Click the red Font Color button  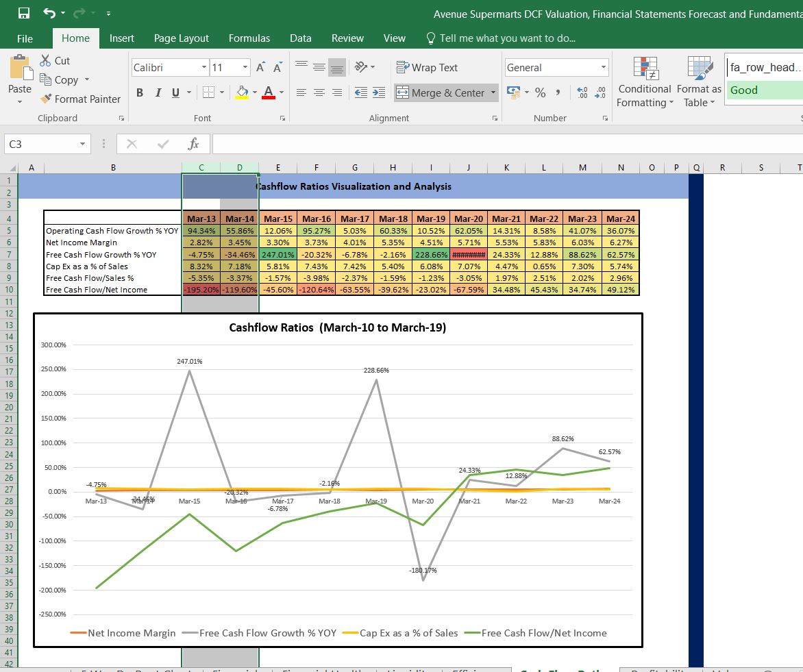[x=269, y=92]
